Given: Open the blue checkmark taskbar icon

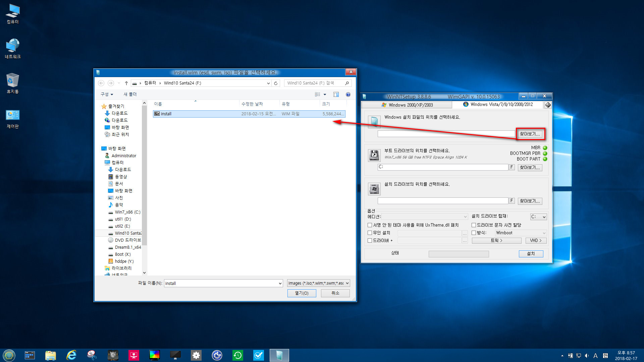Looking at the screenshot, I should point(258,355).
